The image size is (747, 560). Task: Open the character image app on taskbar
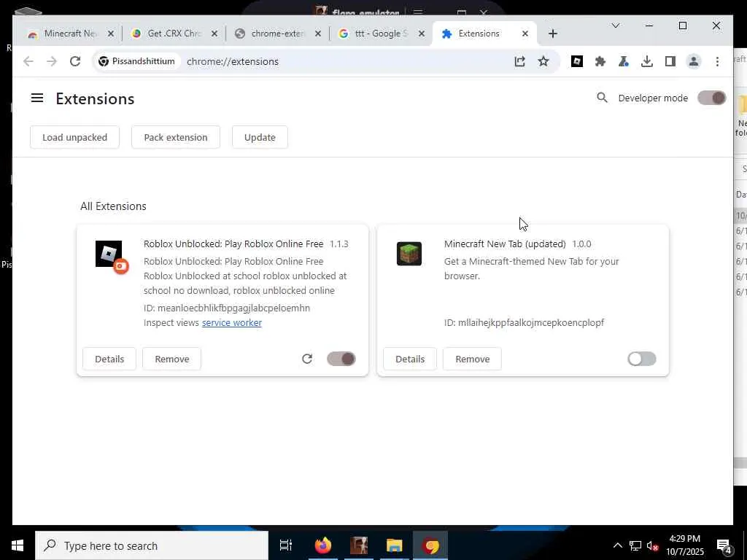tap(359, 545)
